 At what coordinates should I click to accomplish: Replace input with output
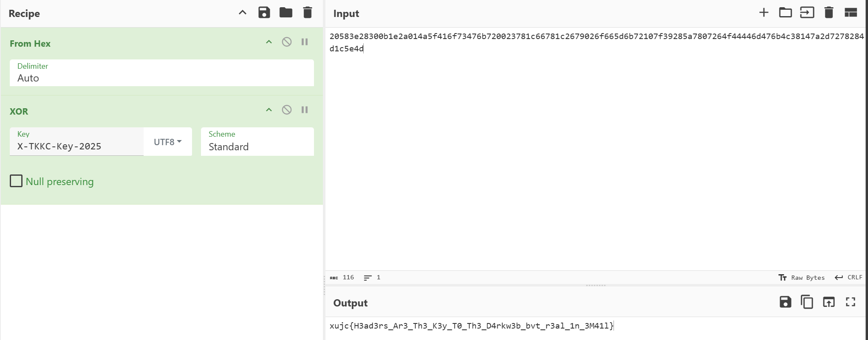click(828, 302)
